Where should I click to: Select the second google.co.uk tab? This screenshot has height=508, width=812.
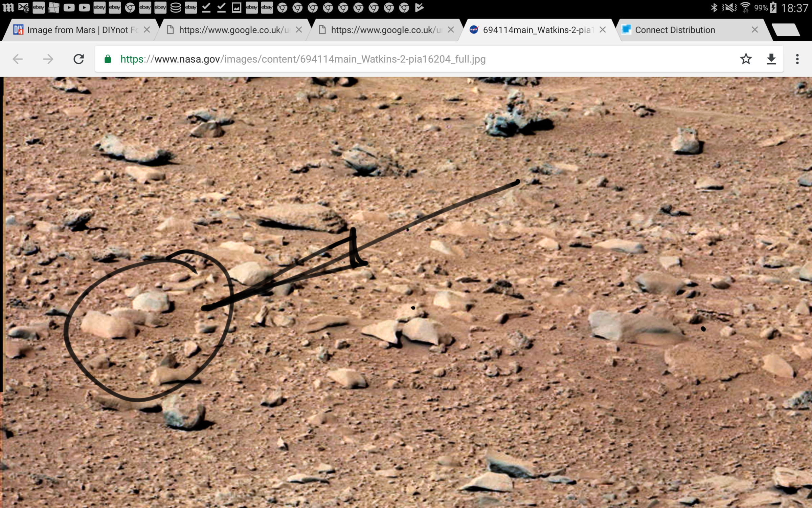(386, 30)
